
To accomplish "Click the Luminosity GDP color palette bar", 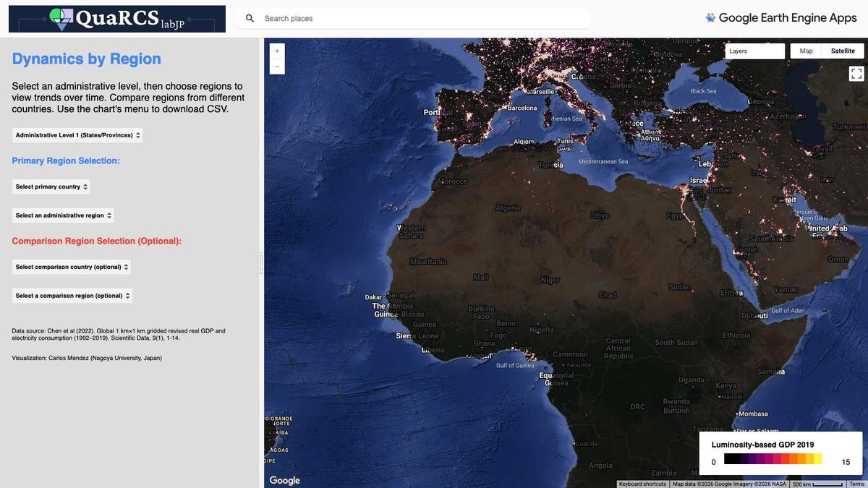I will pyautogui.click(x=773, y=459).
